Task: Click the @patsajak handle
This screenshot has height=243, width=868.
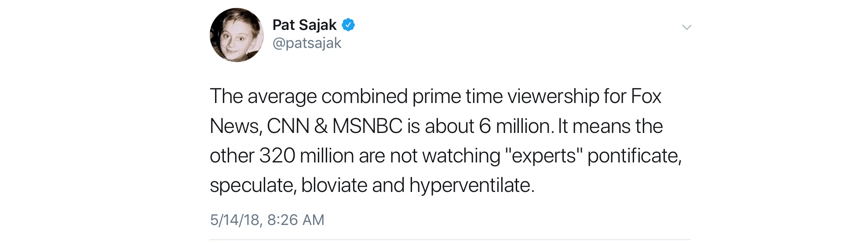Action: click(306, 43)
